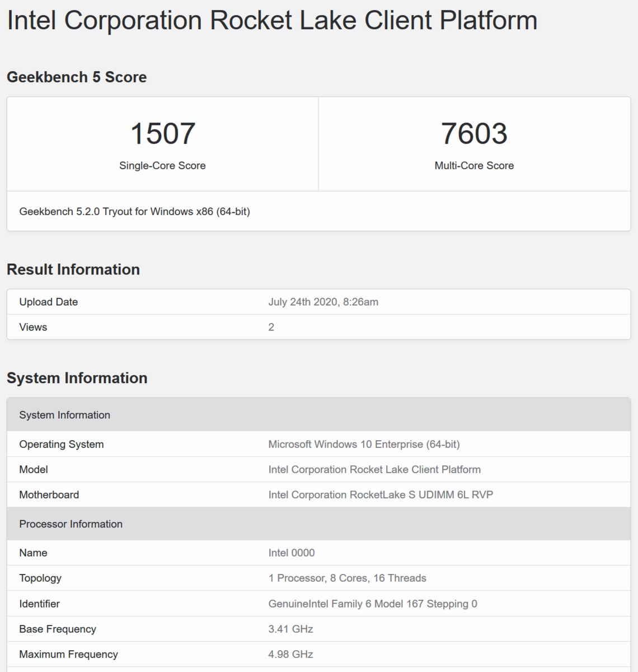The width and height of the screenshot is (638, 672).
Task: Click the Operating System label
Action: pos(62,445)
